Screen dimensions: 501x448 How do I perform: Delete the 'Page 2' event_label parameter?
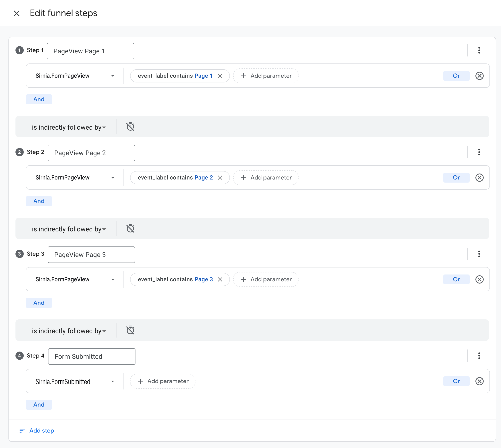[220, 178]
